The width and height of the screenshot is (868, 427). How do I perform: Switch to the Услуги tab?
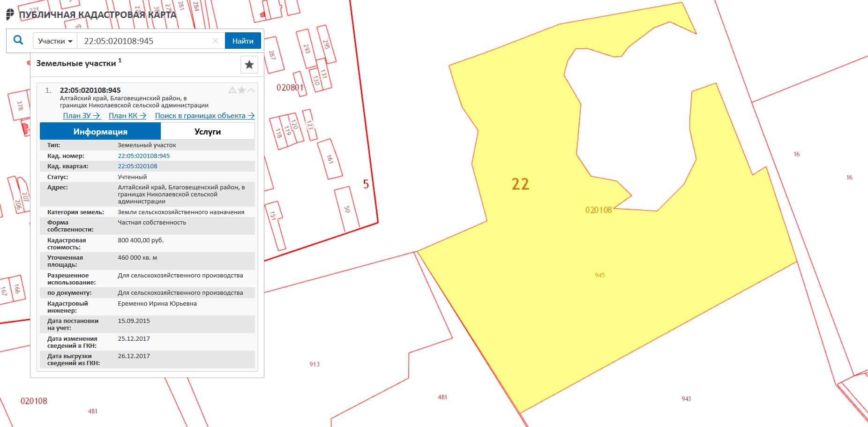click(x=208, y=132)
